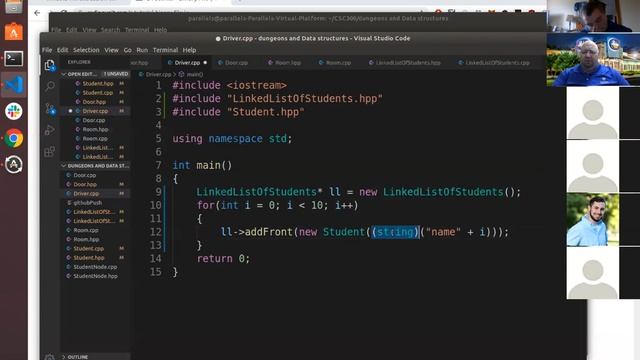Open the Explorer view in the activity bar

click(x=50, y=65)
